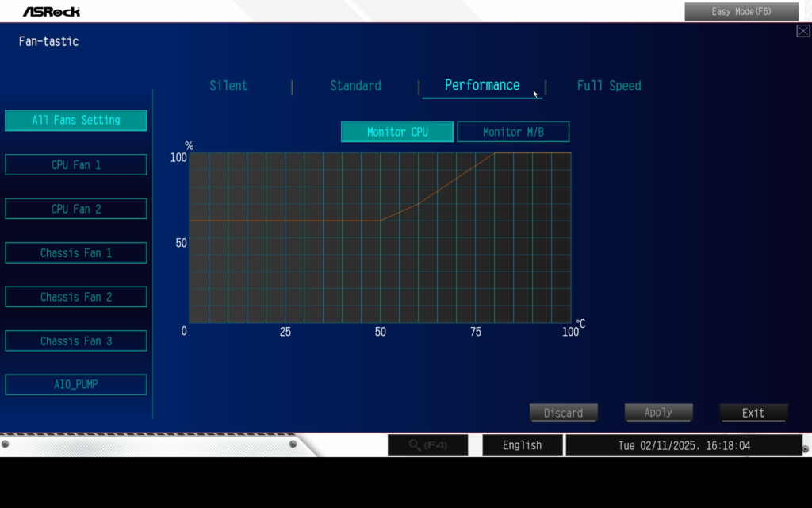The image size is (812, 508).
Task: Open Chassis Fan 3 settings
Action: [76, 341]
